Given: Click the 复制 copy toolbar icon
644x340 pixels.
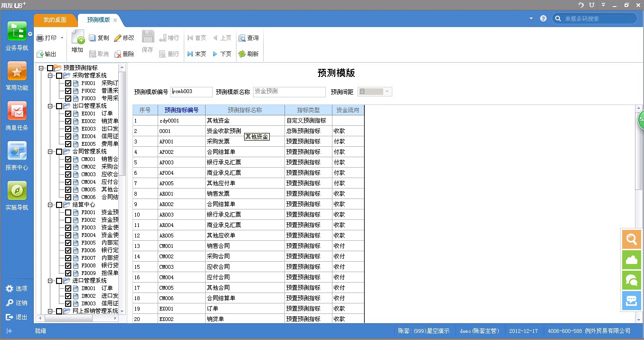Looking at the screenshot, I should click(93, 38).
